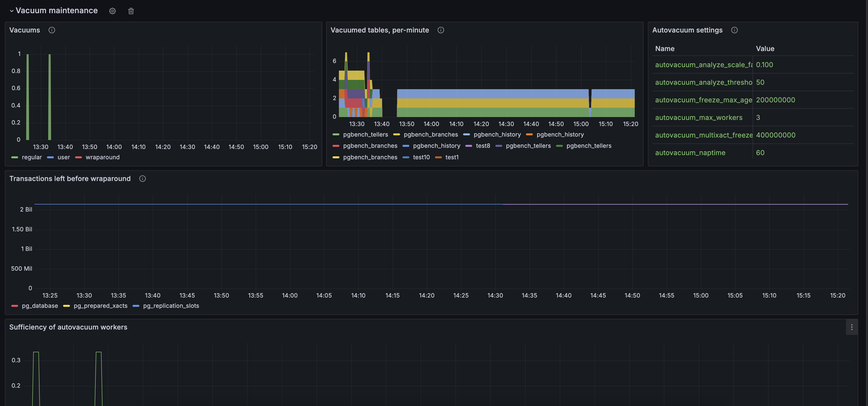Collapse the Vacuum maintenance row chevron
Image resolution: width=868 pixels, height=406 pixels.
pos(12,11)
